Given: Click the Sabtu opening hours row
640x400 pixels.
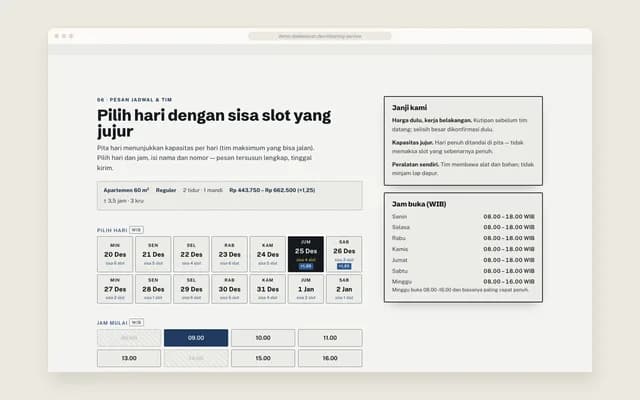Looking at the screenshot, I should pos(463,271).
